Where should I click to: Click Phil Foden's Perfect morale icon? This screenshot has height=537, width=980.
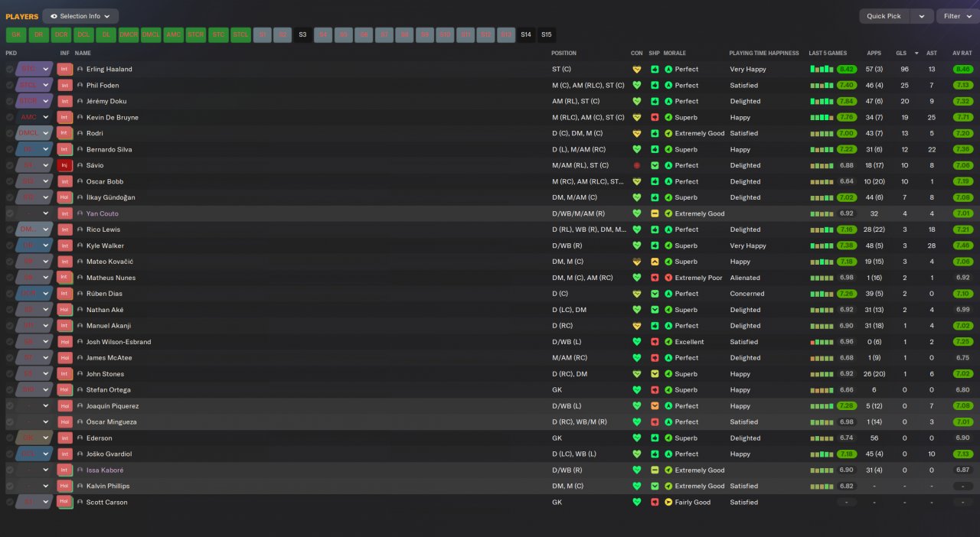click(x=668, y=85)
